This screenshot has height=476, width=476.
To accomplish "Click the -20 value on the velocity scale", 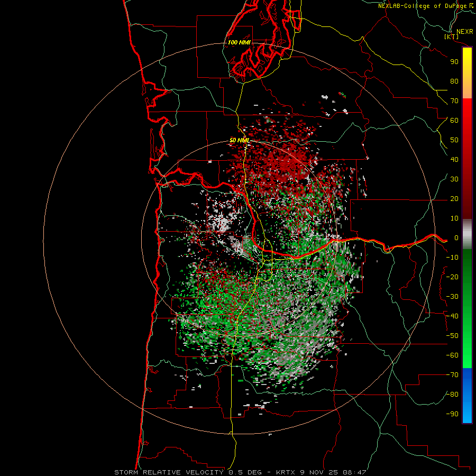I will pos(452,277).
